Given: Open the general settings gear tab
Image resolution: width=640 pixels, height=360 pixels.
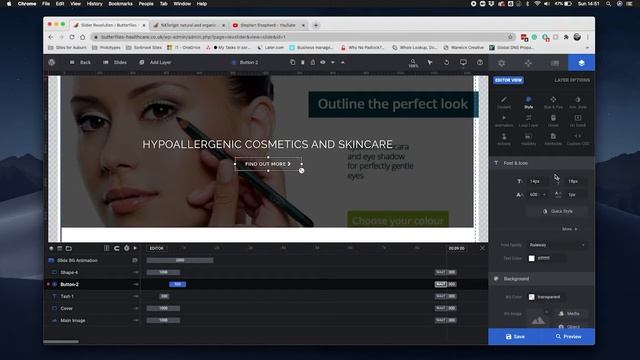Looking at the screenshot, I should [501, 63].
